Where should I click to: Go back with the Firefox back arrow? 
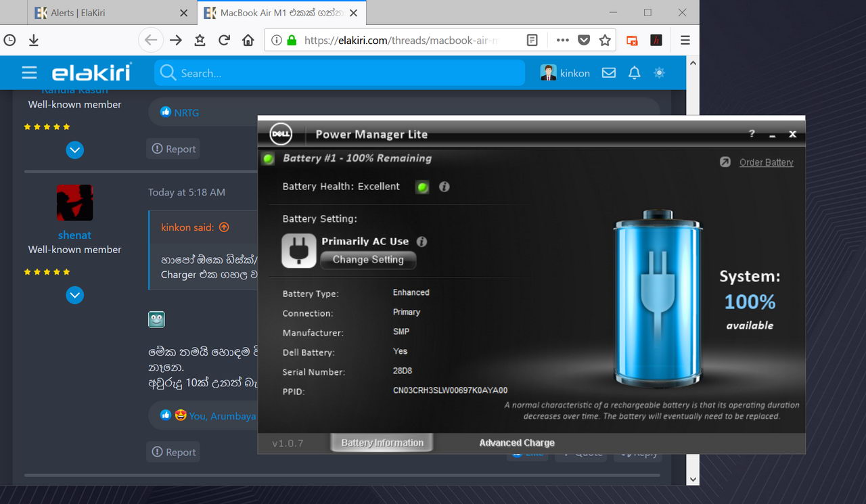[151, 40]
